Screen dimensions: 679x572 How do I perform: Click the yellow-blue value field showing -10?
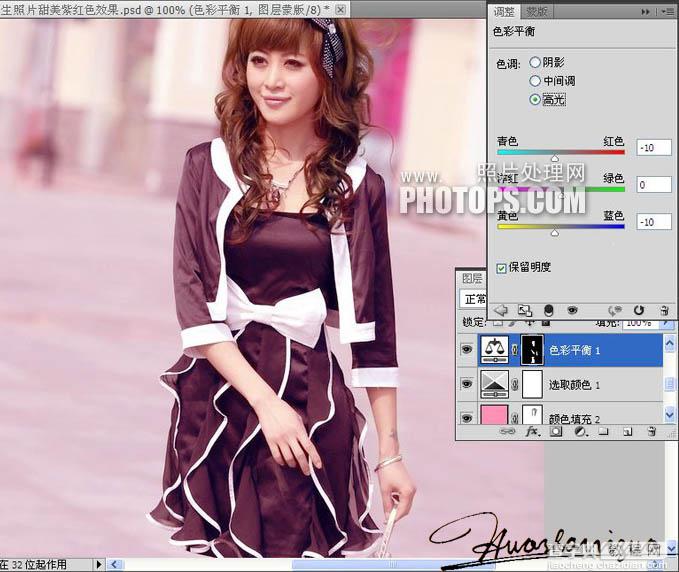[x=654, y=222]
